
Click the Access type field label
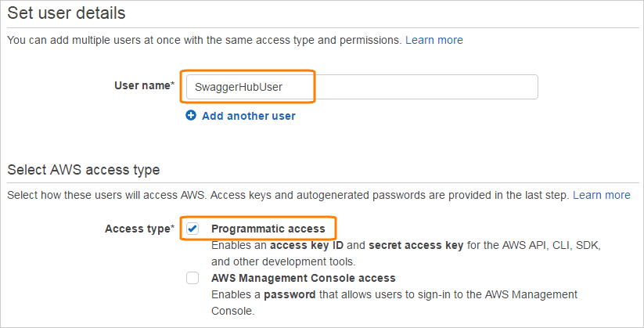(x=139, y=229)
